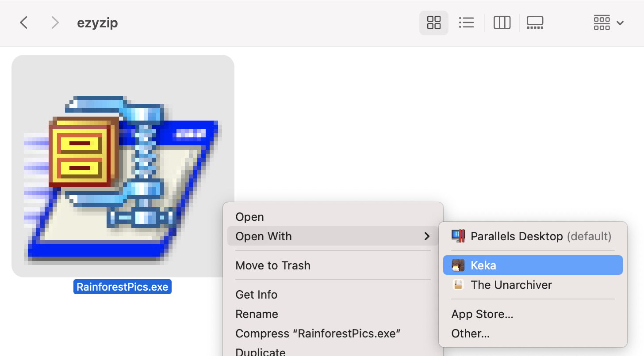Expand the Open With submenu chevron

point(427,236)
